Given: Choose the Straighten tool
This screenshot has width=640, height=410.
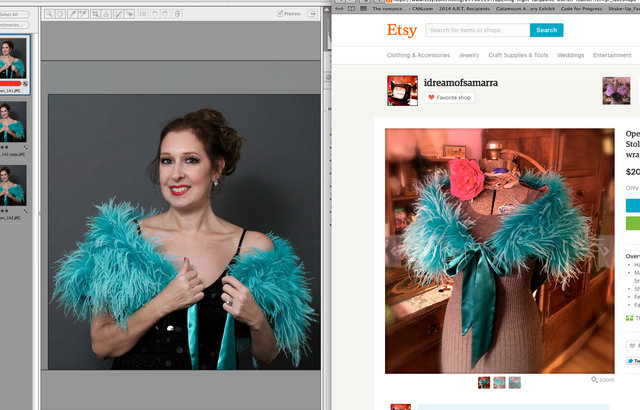Looking at the screenshot, I should [x=106, y=14].
